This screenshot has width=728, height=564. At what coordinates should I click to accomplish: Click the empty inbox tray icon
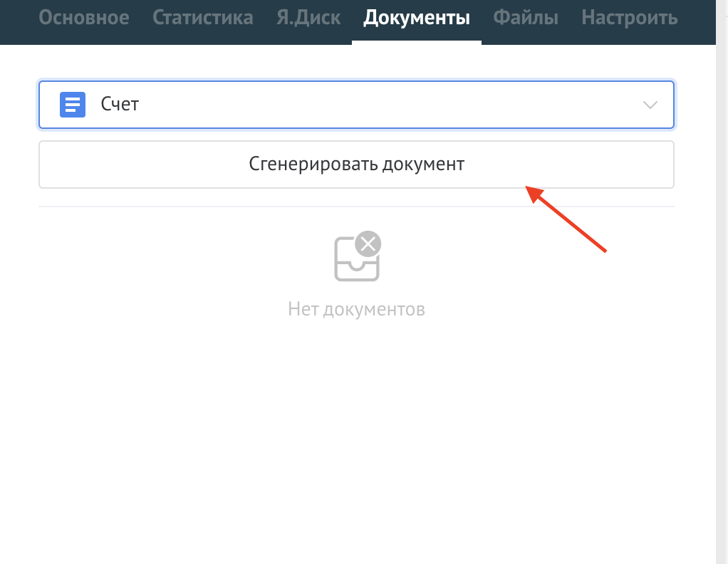pyautogui.click(x=356, y=261)
